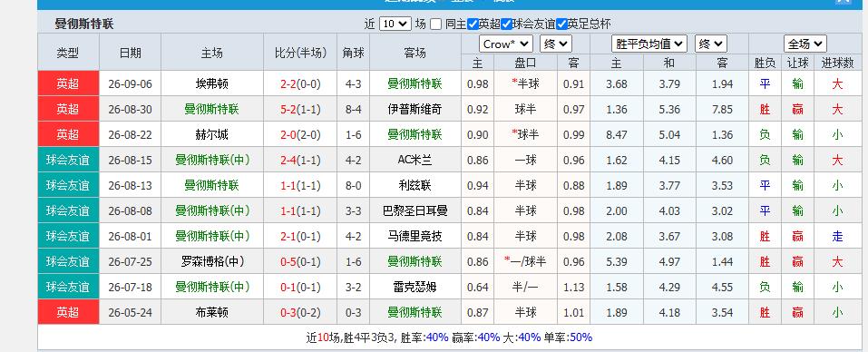Open the Crow* bookmaker dropdown
Image resolution: width=868 pixels, height=352 pixels.
pos(506,44)
